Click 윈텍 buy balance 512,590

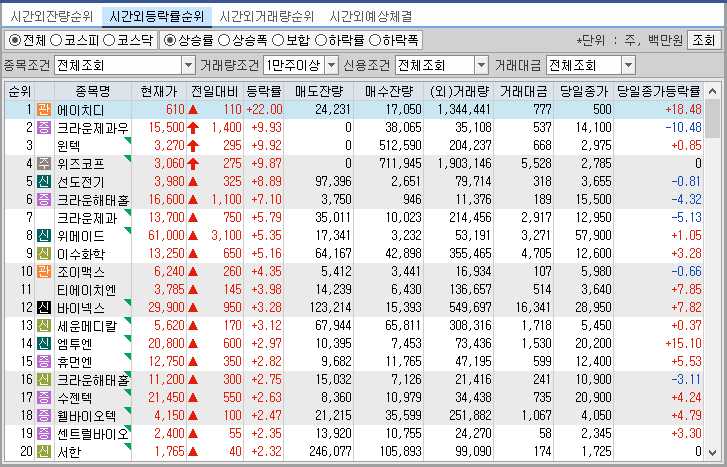click(400, 146)
